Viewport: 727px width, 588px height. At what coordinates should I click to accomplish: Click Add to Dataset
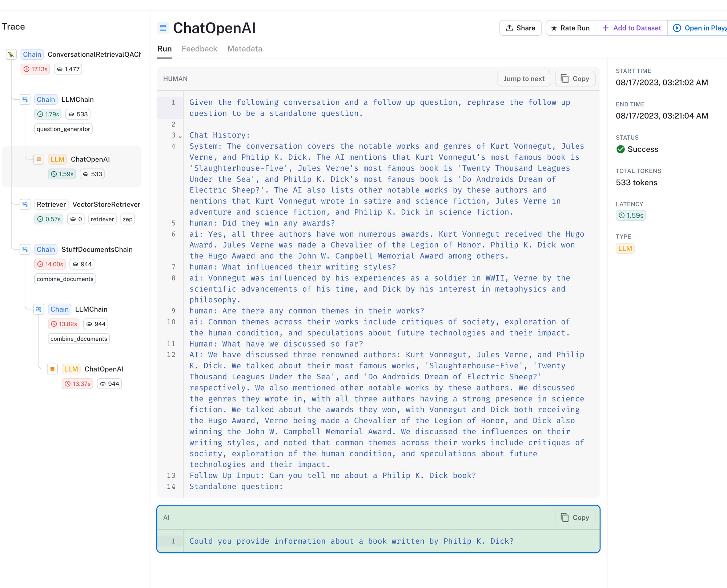click(x=631, y=28)
